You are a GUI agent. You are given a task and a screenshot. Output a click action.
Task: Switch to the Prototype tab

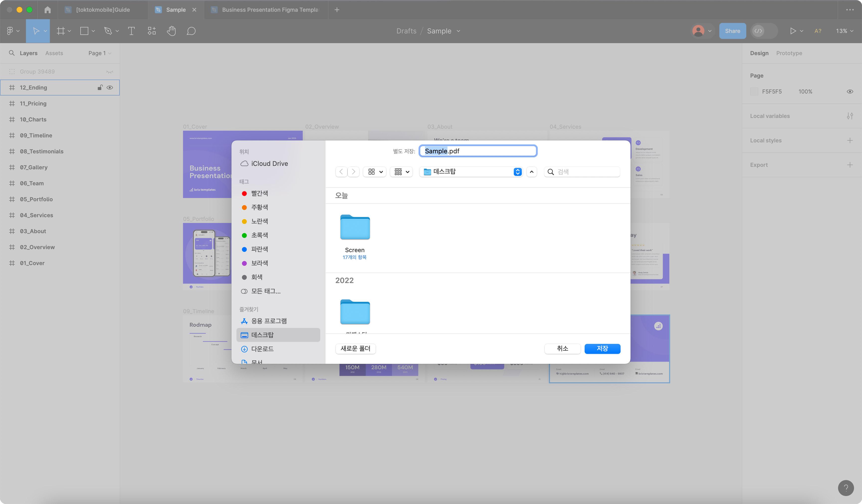point(789,53)
